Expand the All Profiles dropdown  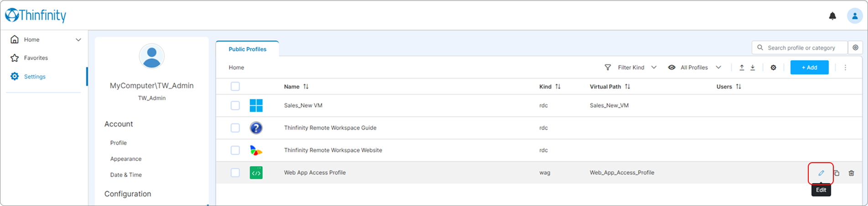click(x=695, y=68)
